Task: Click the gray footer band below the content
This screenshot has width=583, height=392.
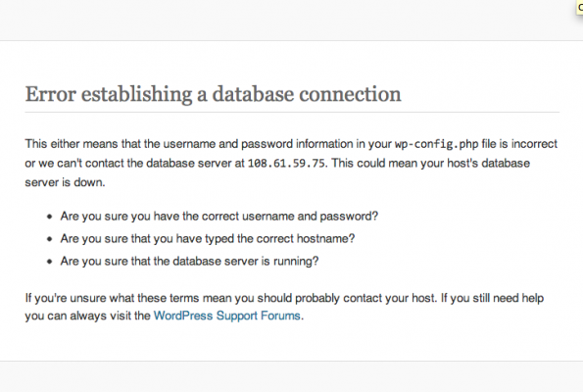Action: 292,376
